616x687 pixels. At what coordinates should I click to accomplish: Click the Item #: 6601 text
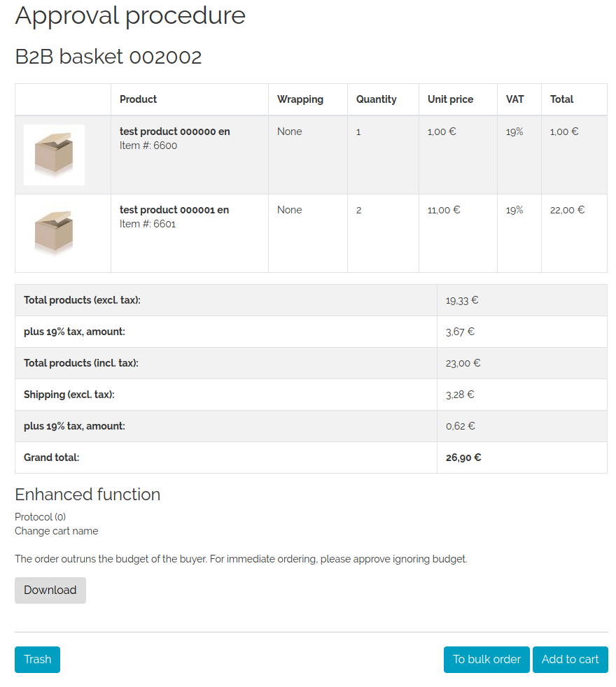click(x=148, y=224)
